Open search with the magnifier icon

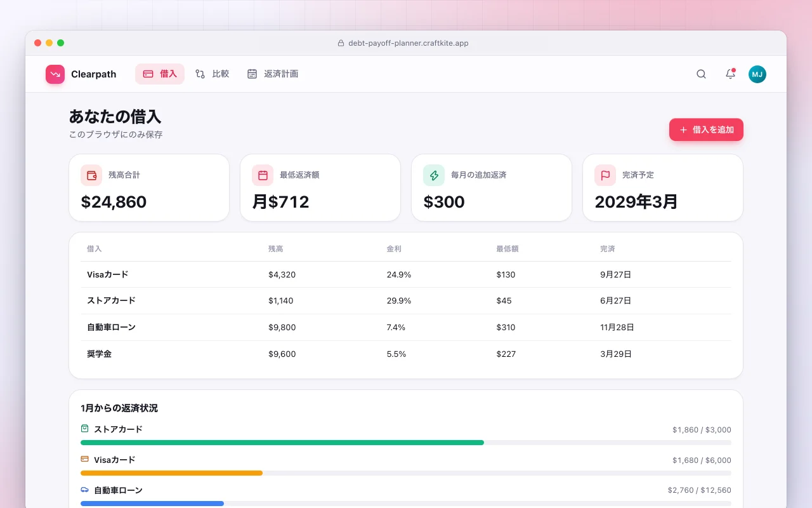[x=701, y=74]
